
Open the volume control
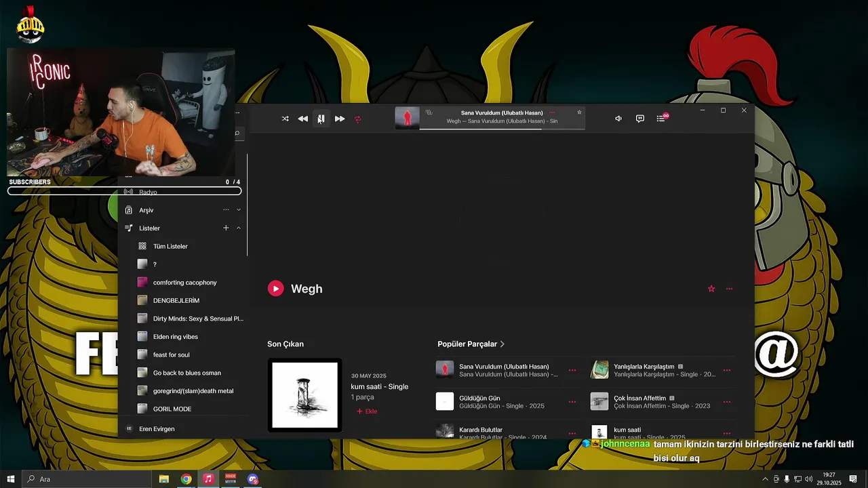click(x=618, y=119)
